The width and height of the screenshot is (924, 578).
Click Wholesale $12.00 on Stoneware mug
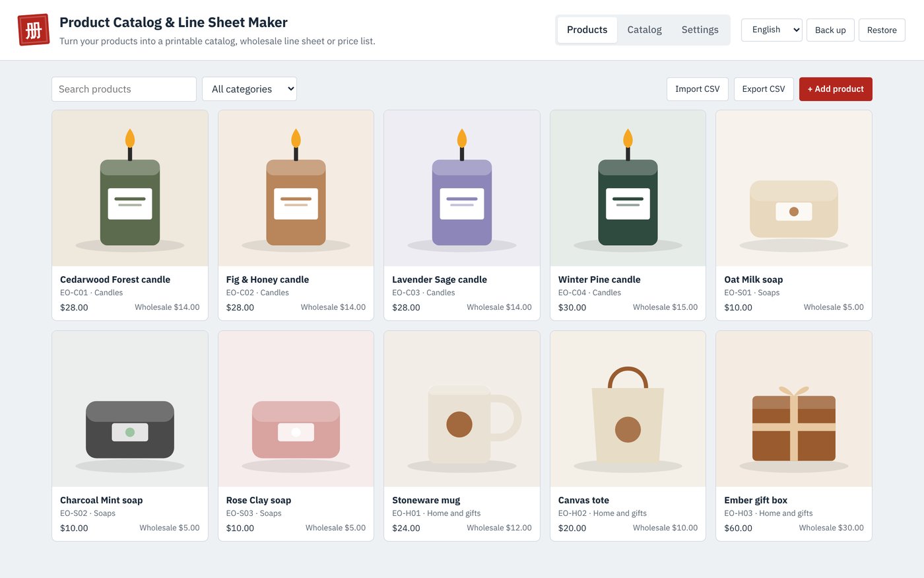499,528
